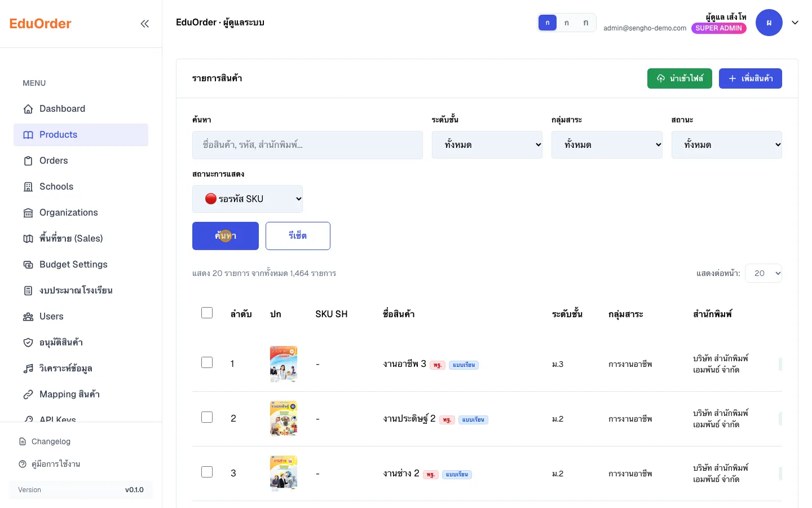Click the blue ค้นหา search button

point(226,236)
